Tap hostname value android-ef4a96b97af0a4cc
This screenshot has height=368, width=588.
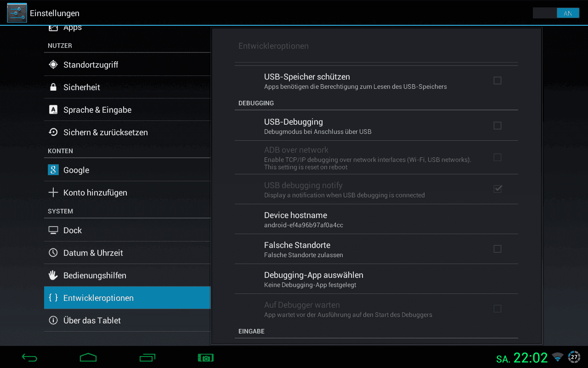pos(304,225)
